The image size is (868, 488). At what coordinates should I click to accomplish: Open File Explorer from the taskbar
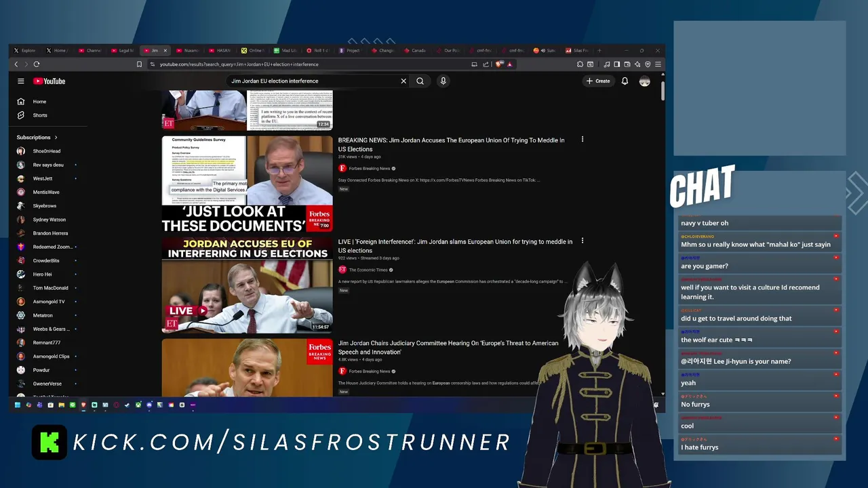[61, 405]
